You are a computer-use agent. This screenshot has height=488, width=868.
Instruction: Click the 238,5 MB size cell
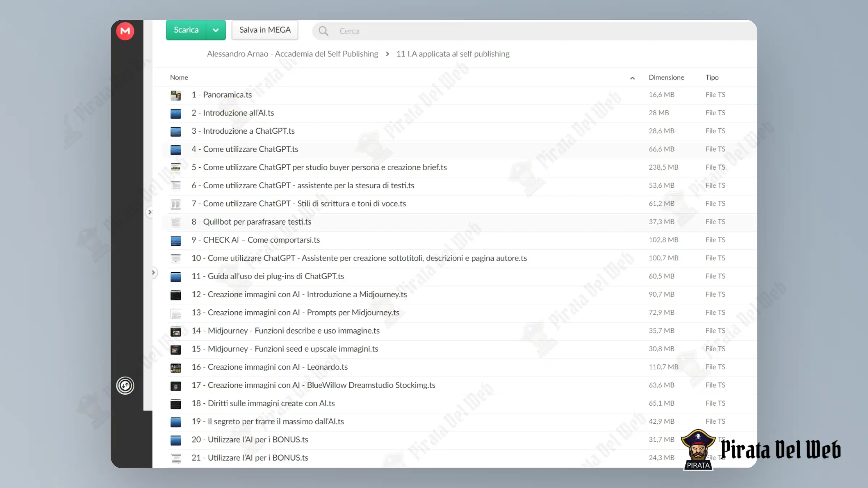(x=663, y=167)
